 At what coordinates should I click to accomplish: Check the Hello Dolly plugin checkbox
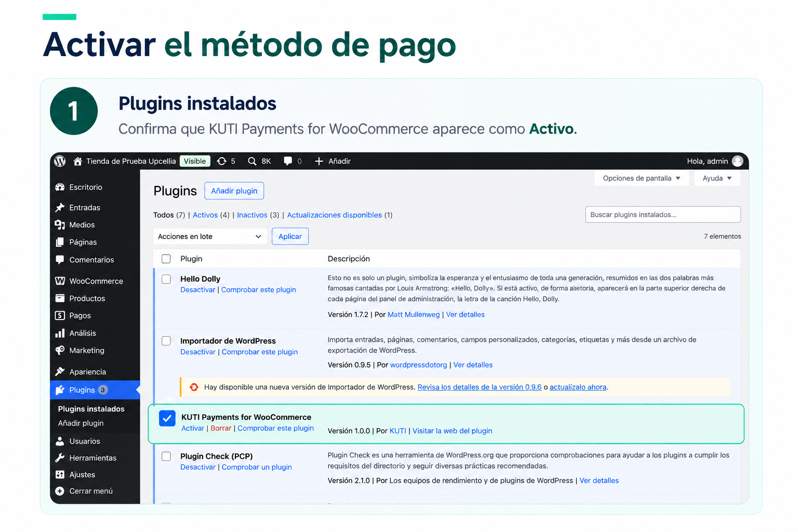[166, 279]
